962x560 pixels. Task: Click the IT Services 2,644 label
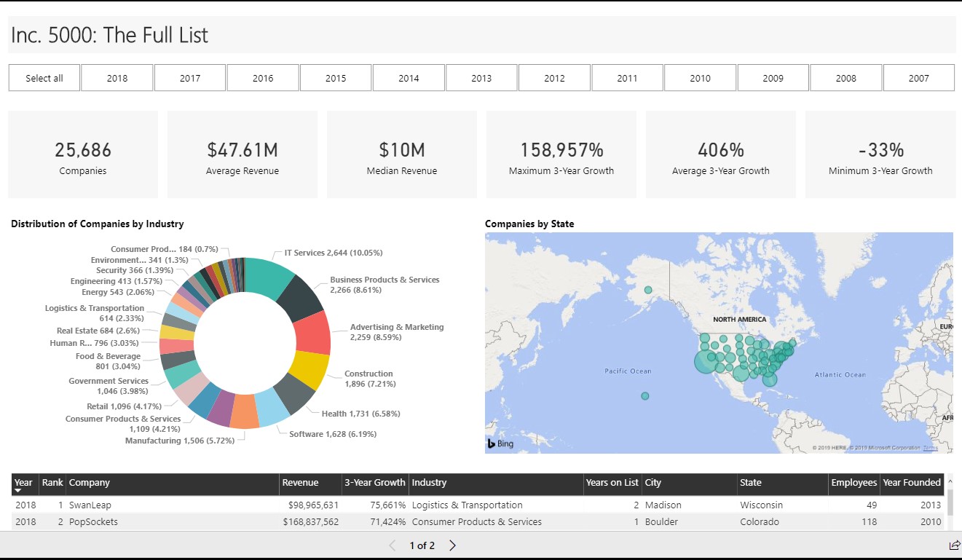pyautogui.click(x=333, y=253)
